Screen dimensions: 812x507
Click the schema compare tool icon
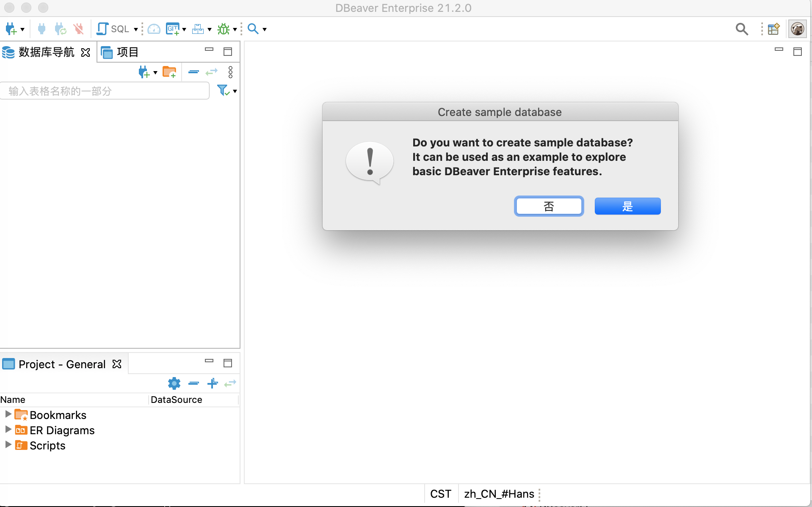[198, 29]
